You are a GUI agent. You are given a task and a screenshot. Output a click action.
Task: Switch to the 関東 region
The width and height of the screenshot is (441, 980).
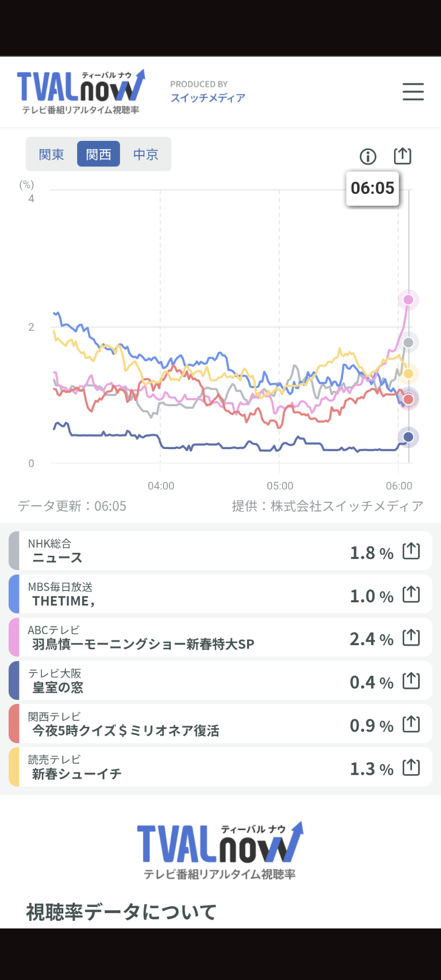coord(52,154)
